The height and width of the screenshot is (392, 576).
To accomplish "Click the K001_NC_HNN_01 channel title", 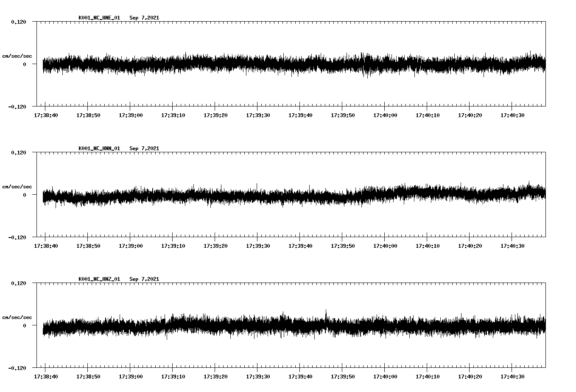I will [99, 148].
